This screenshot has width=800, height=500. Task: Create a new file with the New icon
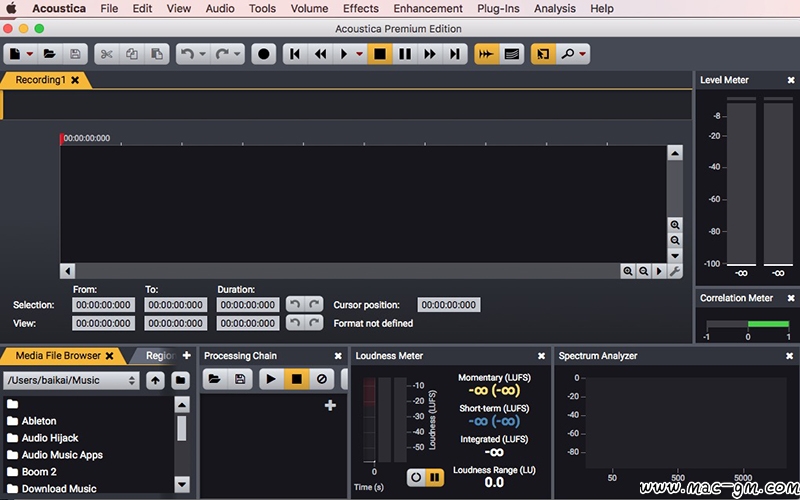pos(15,54)
